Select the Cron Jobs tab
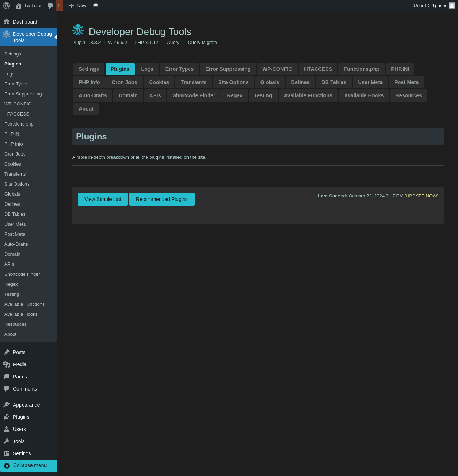 click(x=124, y=82)
